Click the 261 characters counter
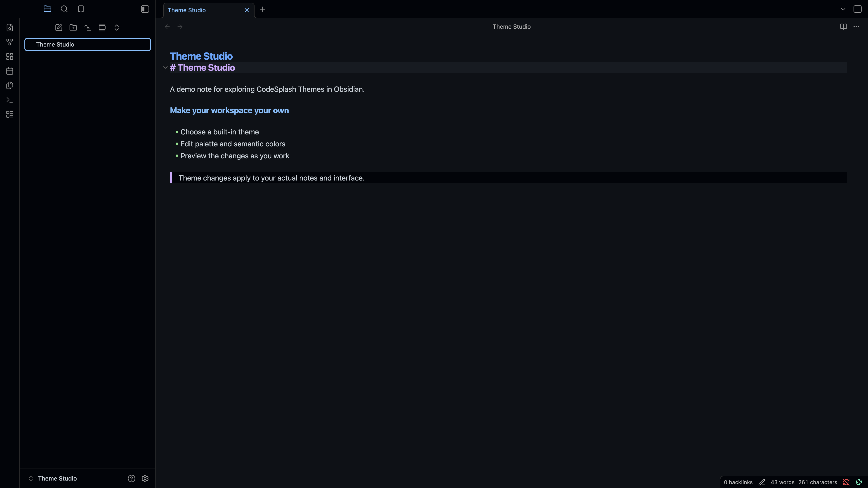The height and width of the screenshot is (488, 868). click(817, 482)
